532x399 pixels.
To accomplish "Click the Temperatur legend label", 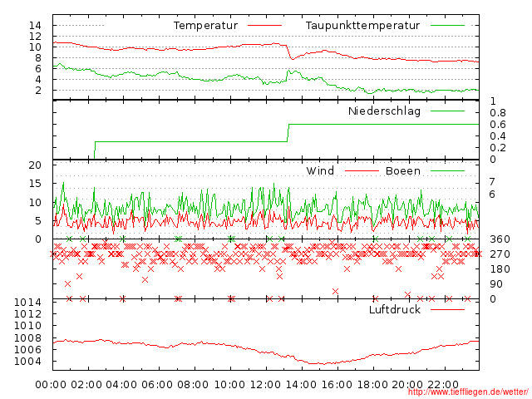I will [205, 26].
